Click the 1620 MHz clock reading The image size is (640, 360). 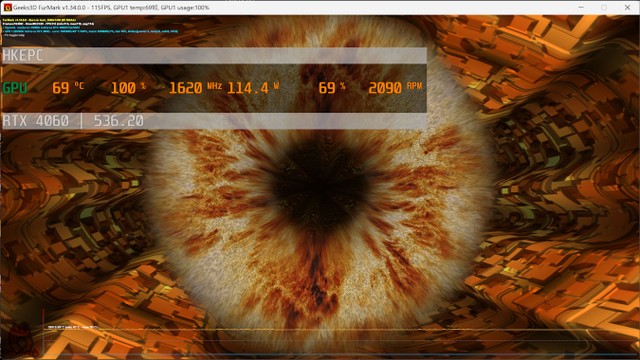196,88
